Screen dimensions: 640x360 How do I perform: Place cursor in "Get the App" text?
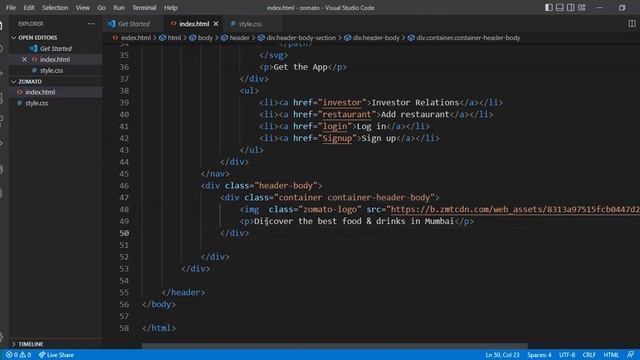(x=300, y=67)
